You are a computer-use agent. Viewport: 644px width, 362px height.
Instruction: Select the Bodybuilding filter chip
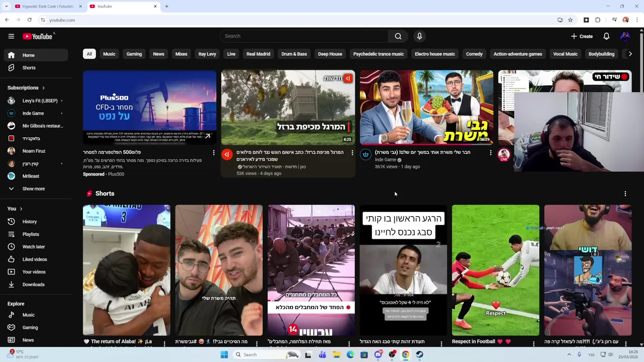point(601,54)
